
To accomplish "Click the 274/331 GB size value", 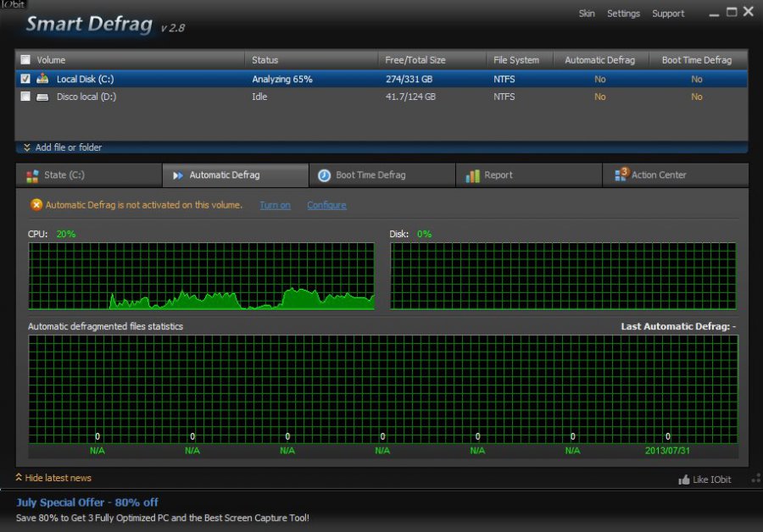I will tap(409, 79).
